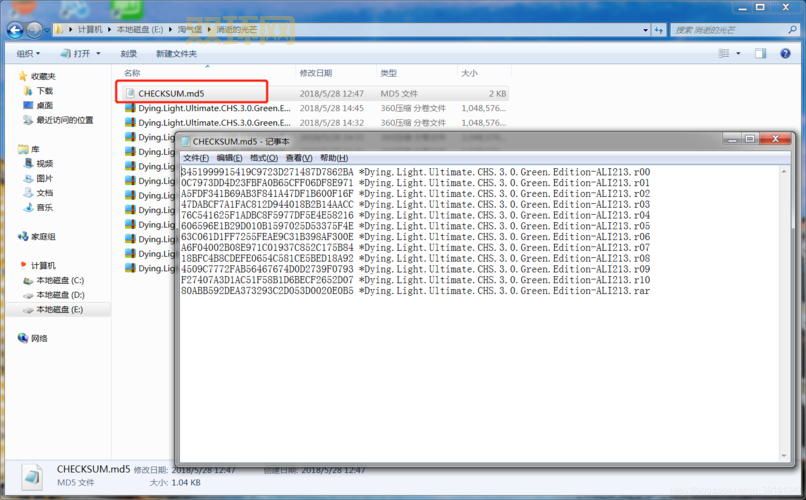Open the 音乐 (Music) library
806x500 pixels.
(44, 207)
